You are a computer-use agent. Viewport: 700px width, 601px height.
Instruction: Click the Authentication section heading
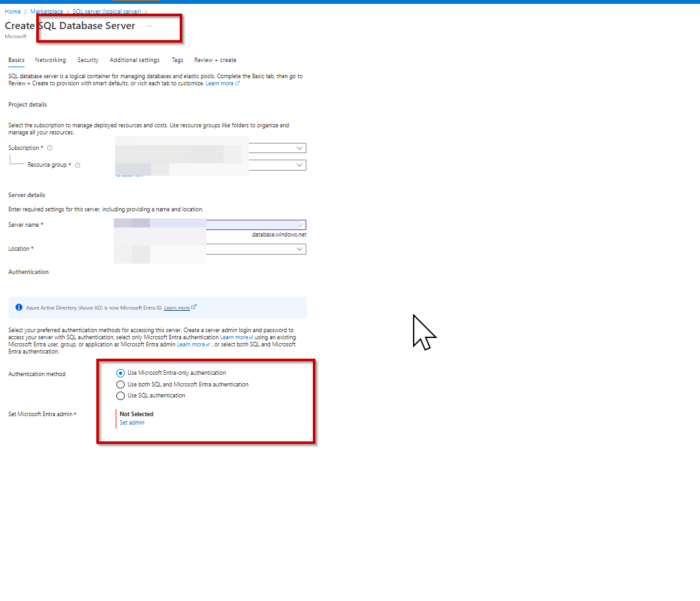(x=28, y=272)
